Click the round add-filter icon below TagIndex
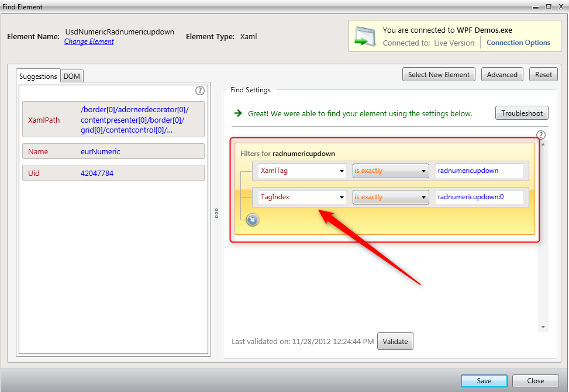The width and height of the screenshot is (569, 392). coord(253,220)
